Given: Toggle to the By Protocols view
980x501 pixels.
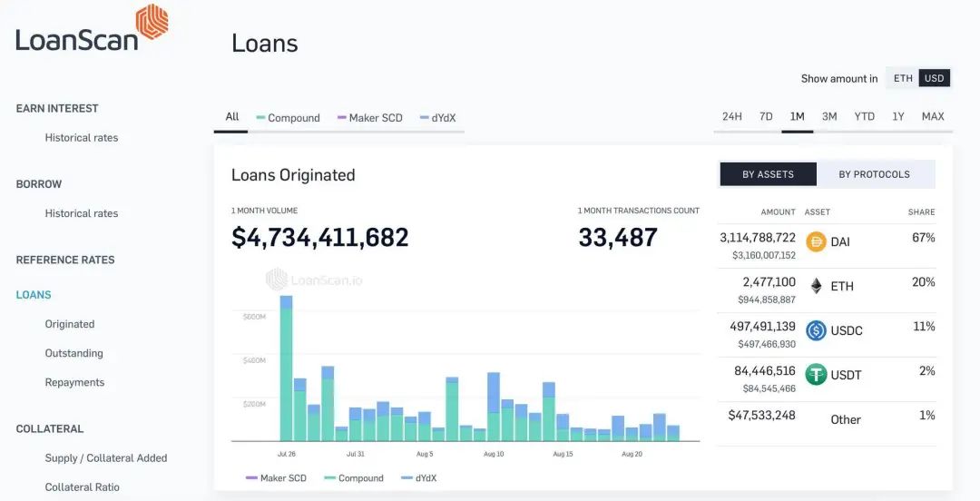Looking at the screenshot, I should coord(874,174).
